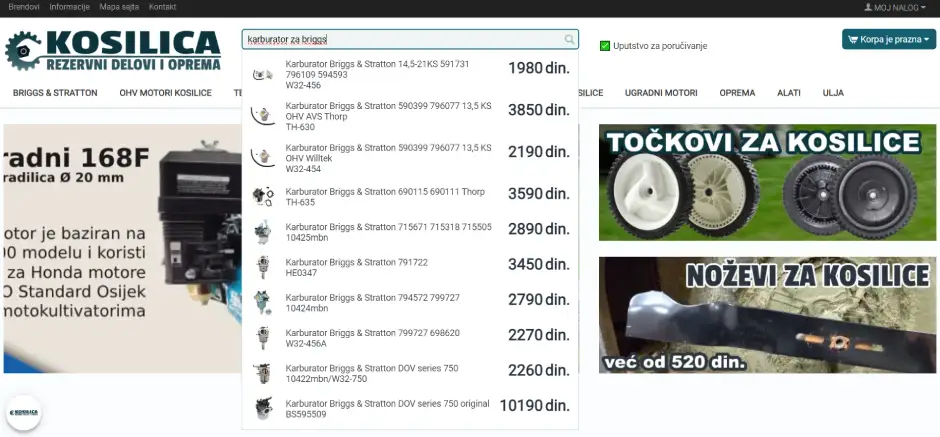
Task: Click thumbnail of carburetor 799727 698620
Action: (262, 338)
